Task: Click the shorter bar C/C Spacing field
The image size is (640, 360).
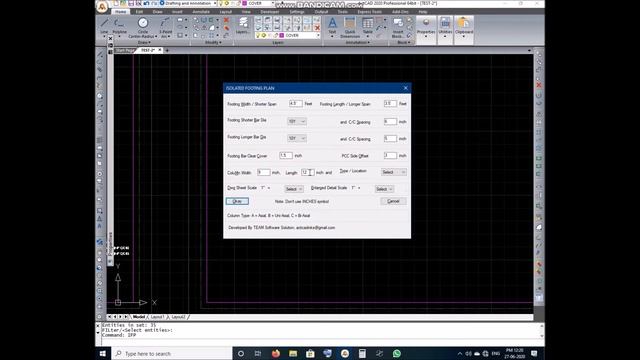Action: tap(390, 122)
